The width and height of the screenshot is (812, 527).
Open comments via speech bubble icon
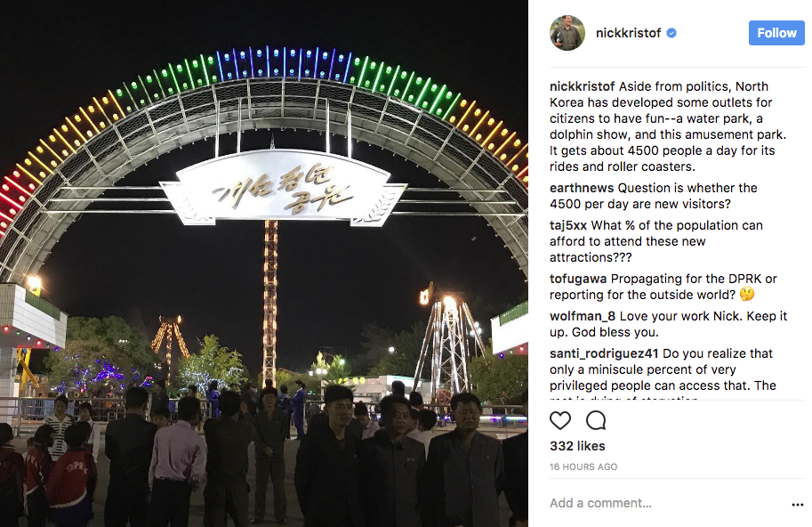[x=596, y=420]
